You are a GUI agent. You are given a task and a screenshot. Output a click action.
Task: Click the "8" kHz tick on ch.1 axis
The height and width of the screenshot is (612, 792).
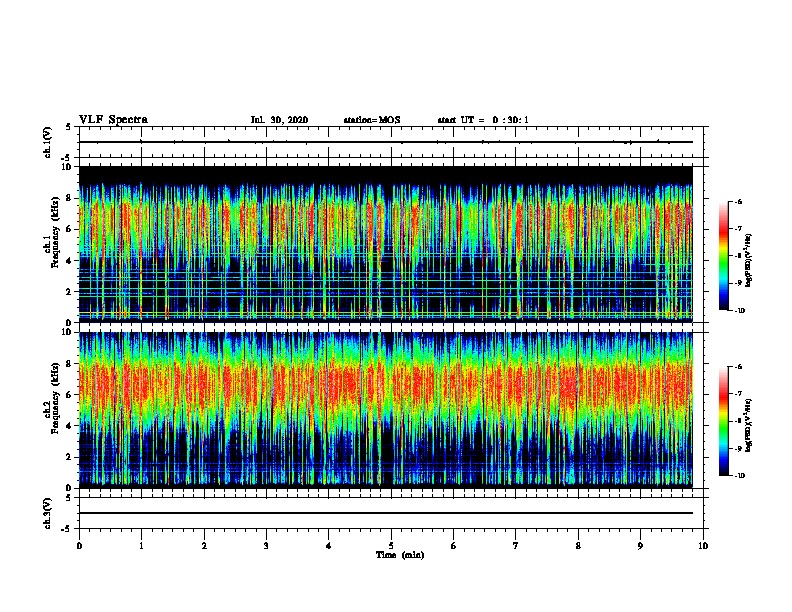click(x=70, y=198)
